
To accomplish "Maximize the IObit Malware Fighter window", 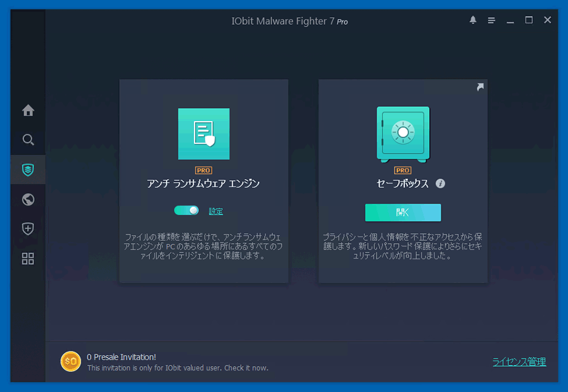I will pos(529,20).
